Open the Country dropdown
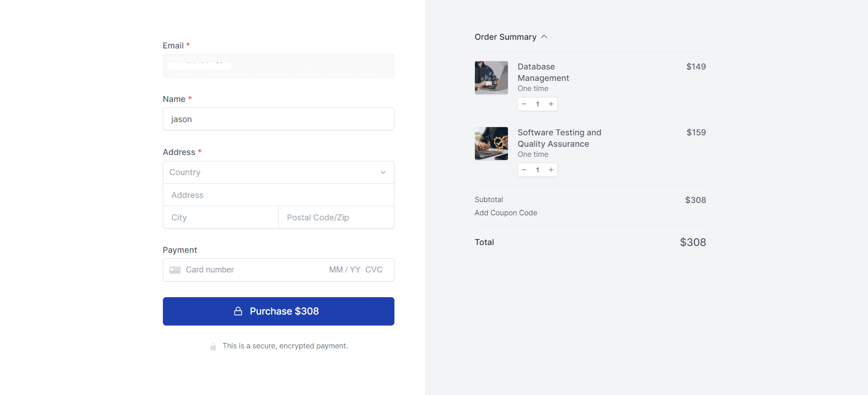868x395 pixels. (x=278, y=172)
